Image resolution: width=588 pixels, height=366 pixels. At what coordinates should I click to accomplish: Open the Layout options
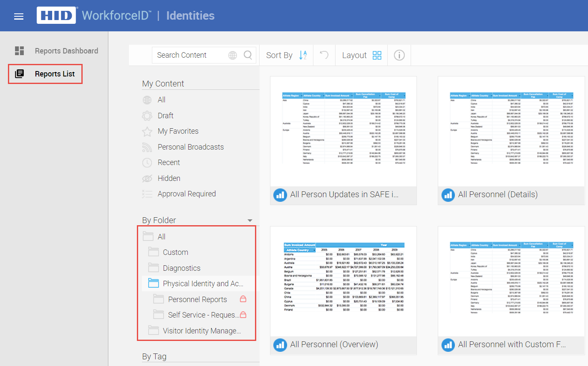coord(354,55)
